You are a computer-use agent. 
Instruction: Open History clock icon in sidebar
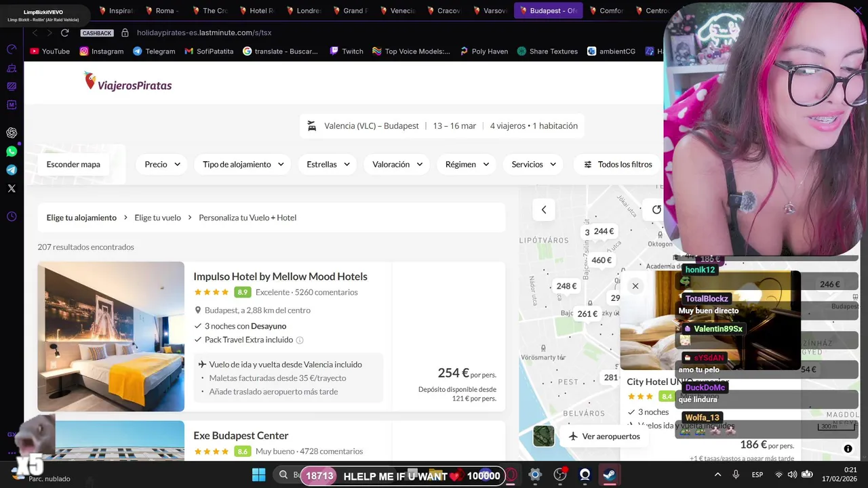click(x=12, y=217)
